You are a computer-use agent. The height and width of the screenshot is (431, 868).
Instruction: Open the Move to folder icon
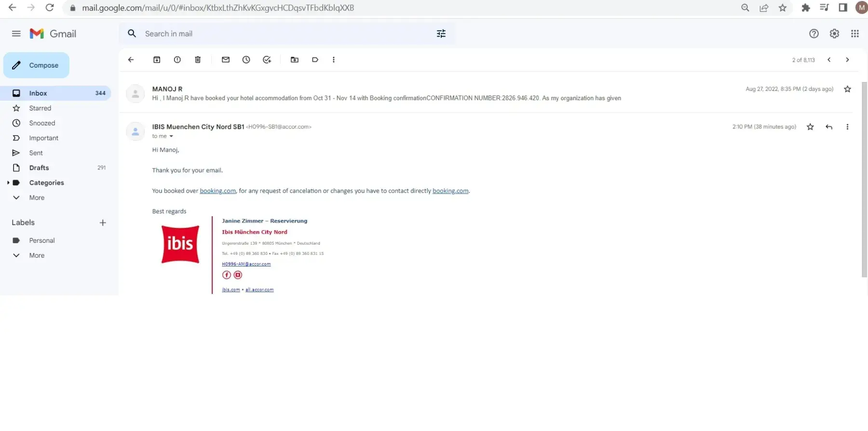click(294, 60)
